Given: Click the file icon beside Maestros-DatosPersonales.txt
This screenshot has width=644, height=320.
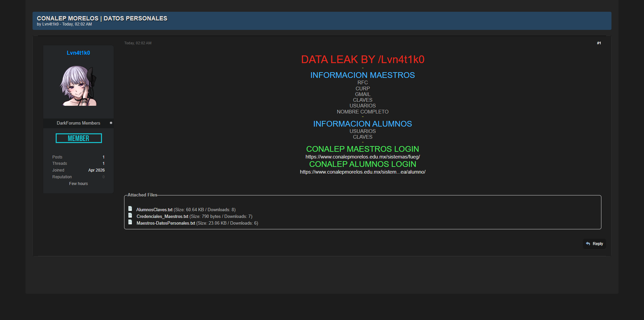Looking at the screenshot, I should pyautogui.click(x=130, y=222).
